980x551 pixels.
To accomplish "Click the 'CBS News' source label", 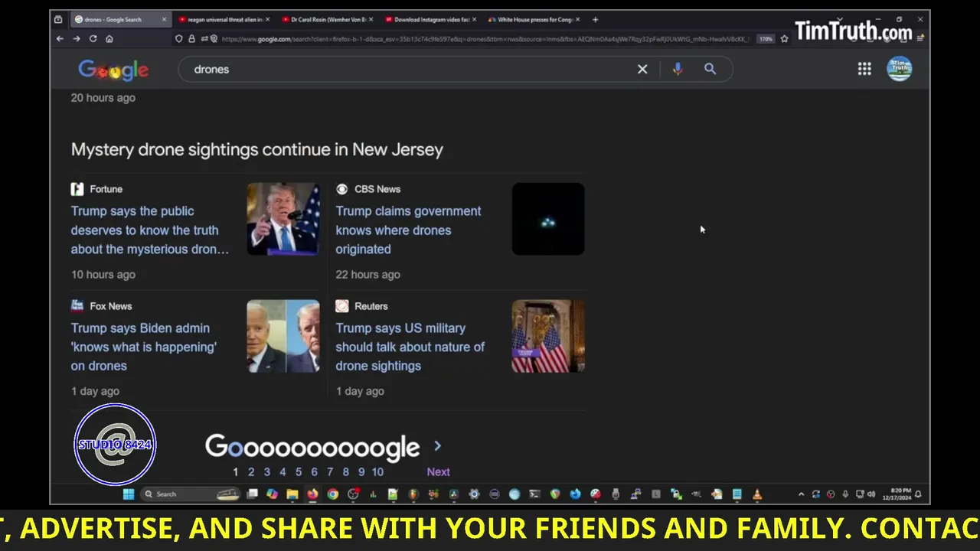I will pyautogui.click(x=377, y=189).
